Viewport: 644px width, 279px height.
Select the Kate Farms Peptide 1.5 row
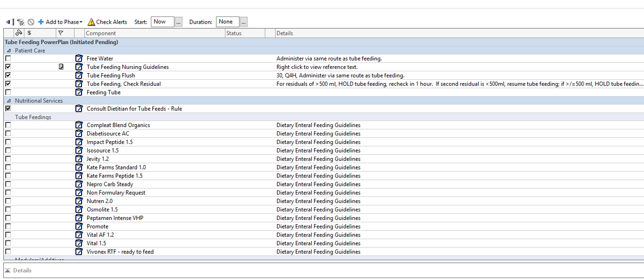(323, 176)
